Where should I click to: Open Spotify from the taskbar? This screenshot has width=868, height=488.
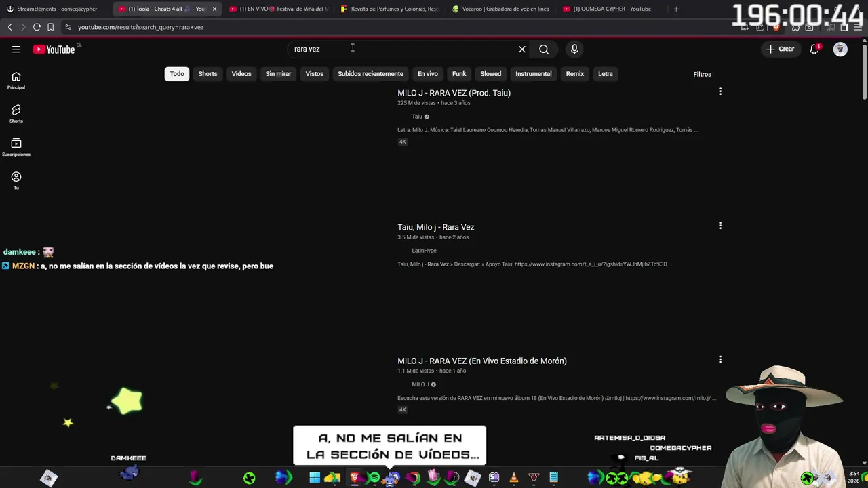pos(374,478)
